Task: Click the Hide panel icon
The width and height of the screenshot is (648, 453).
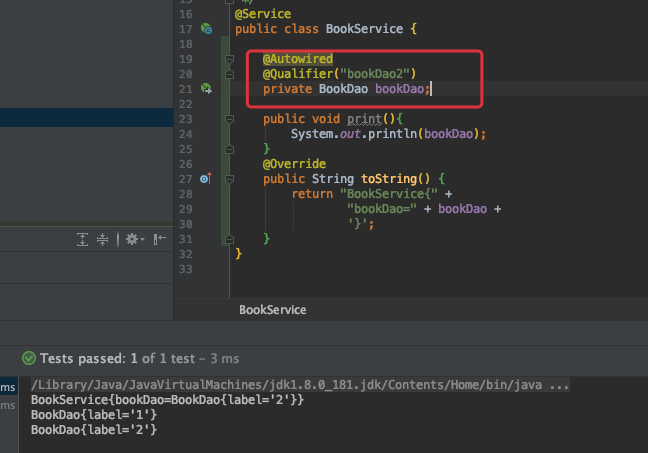Action: tap(160, 239)
